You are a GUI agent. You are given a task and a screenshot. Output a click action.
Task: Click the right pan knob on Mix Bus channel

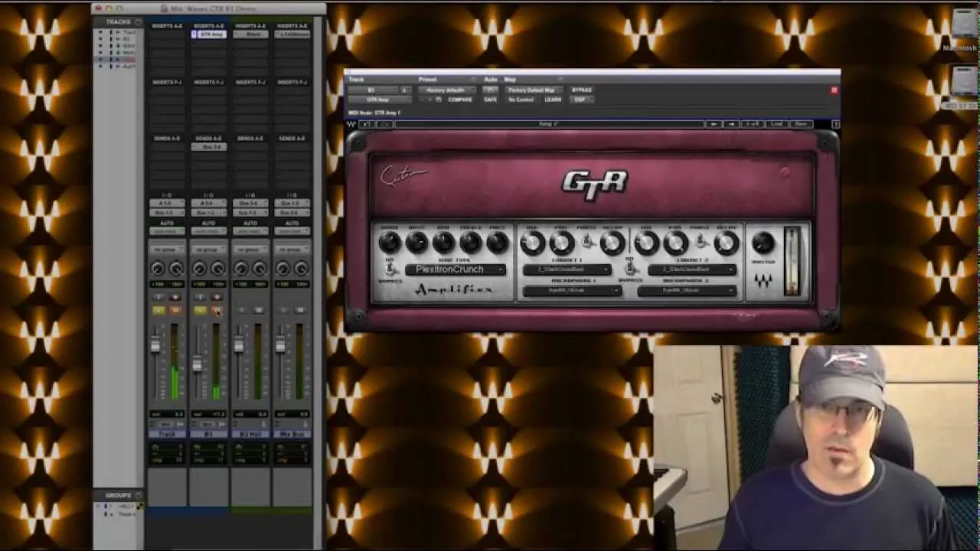point(301,269)
